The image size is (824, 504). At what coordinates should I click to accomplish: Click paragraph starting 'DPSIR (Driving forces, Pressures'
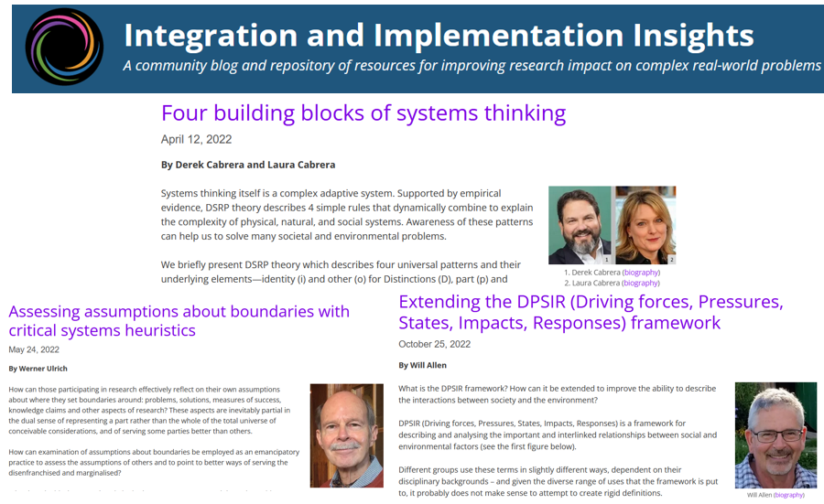(x=558, y=434)
